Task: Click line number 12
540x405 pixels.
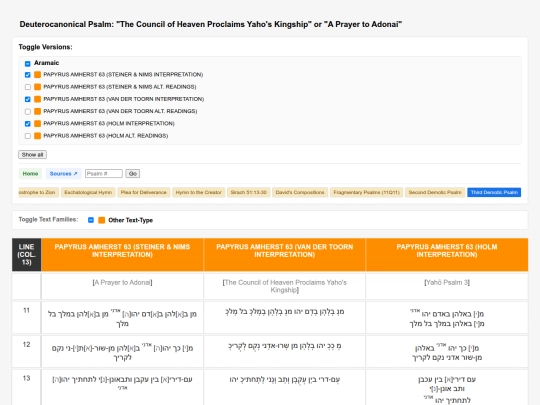Action: (x=27, y=344)
